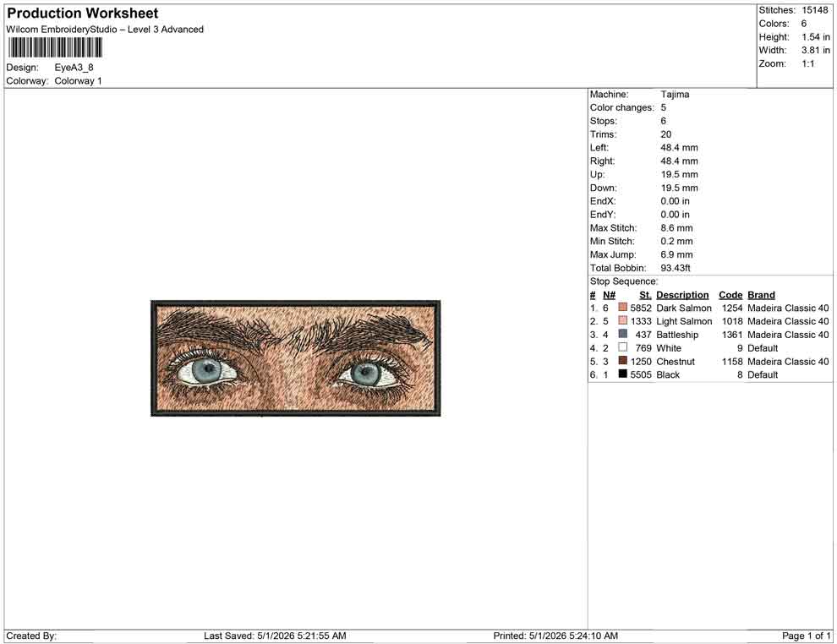
Task: Click the Total Bobbin value 93.43ft
Action: (676, 268)
